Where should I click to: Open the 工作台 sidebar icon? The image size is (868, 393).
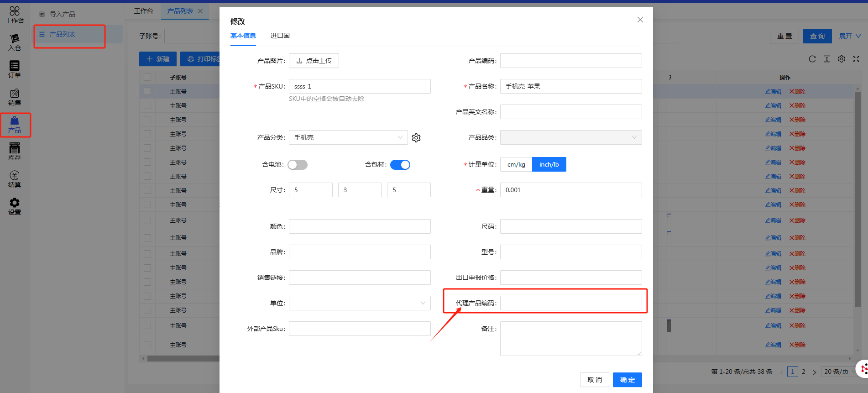15,15
